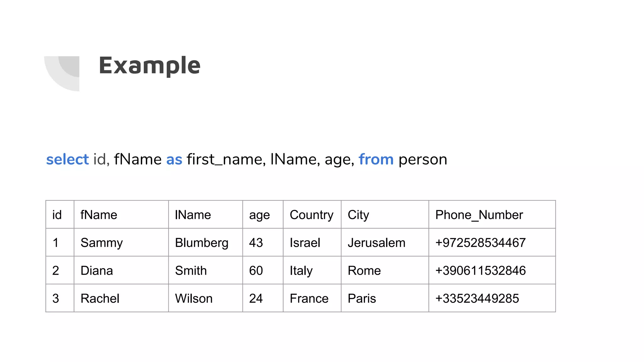The width and height of the screenshot is (644, 362).
Task: Click the Sammy table cell
Action: coord(102,243)
